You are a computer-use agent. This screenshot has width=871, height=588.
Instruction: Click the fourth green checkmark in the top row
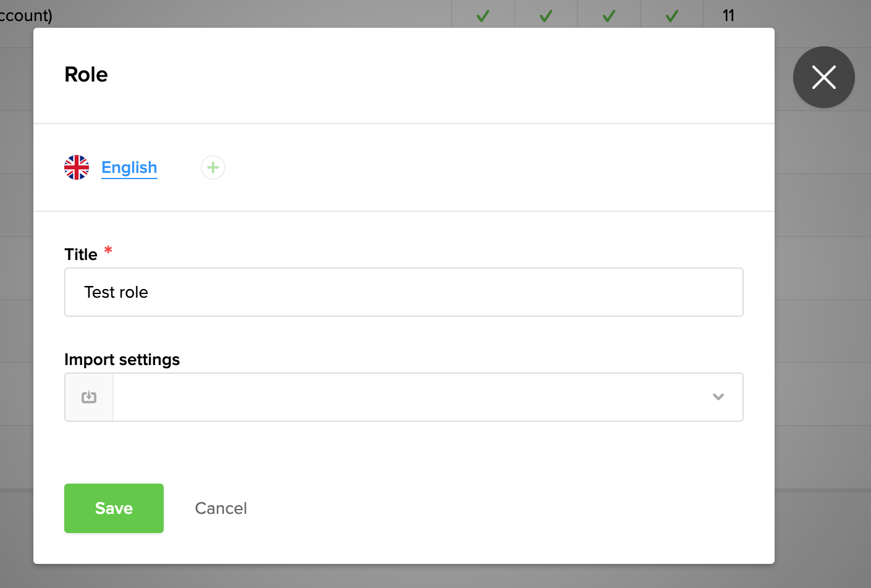click(x=672, y=15)
